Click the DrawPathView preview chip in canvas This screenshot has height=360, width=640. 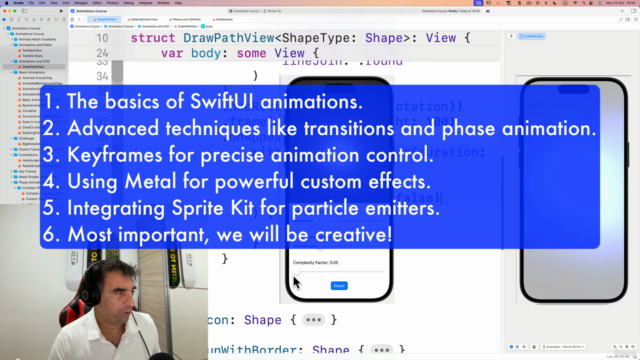pos(532,36)
